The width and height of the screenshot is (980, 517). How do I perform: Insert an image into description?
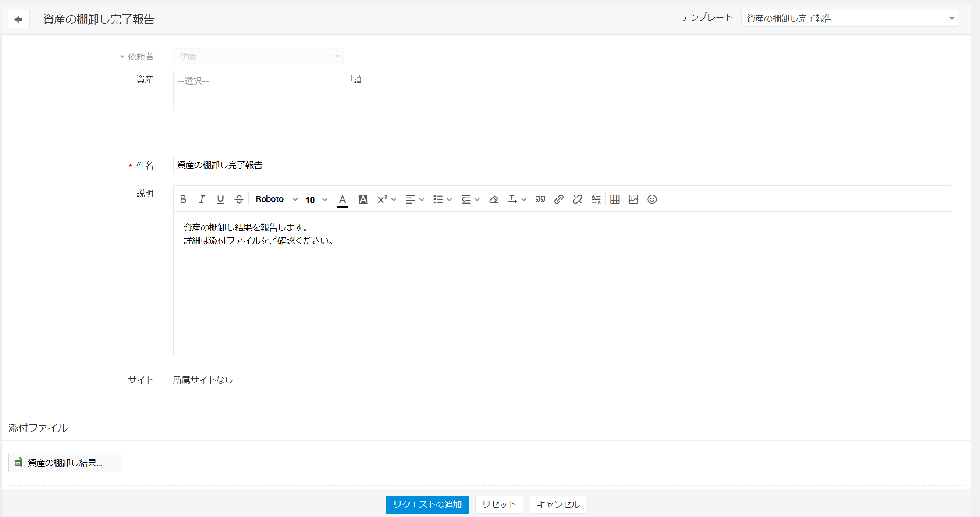(x=633, y=199)
